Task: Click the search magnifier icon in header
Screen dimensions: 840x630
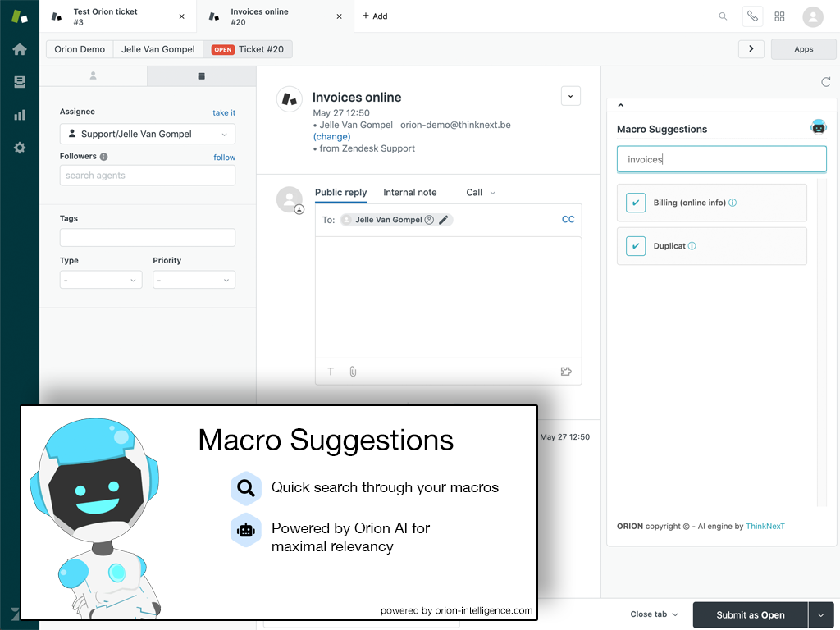Action: (723, 16)
